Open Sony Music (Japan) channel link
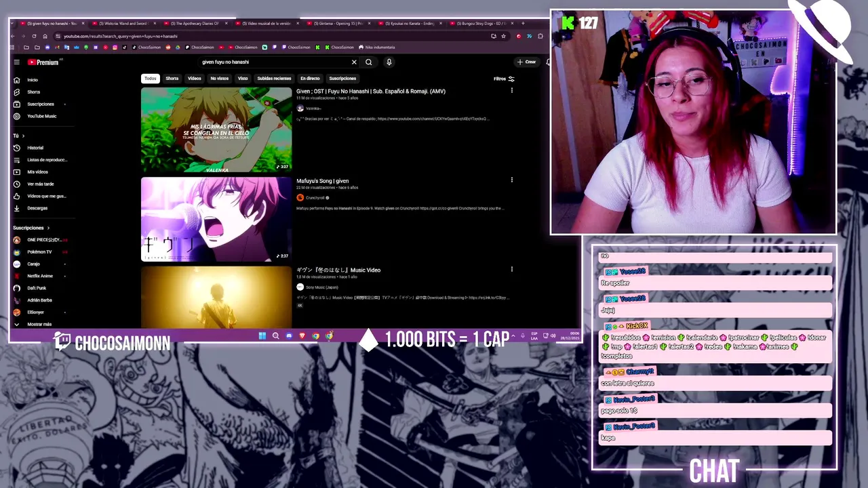 (x=317, y=287)
